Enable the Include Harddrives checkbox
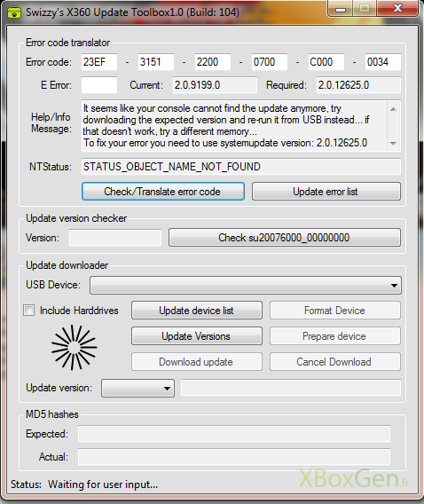424x504 pixels. point(29,311)
